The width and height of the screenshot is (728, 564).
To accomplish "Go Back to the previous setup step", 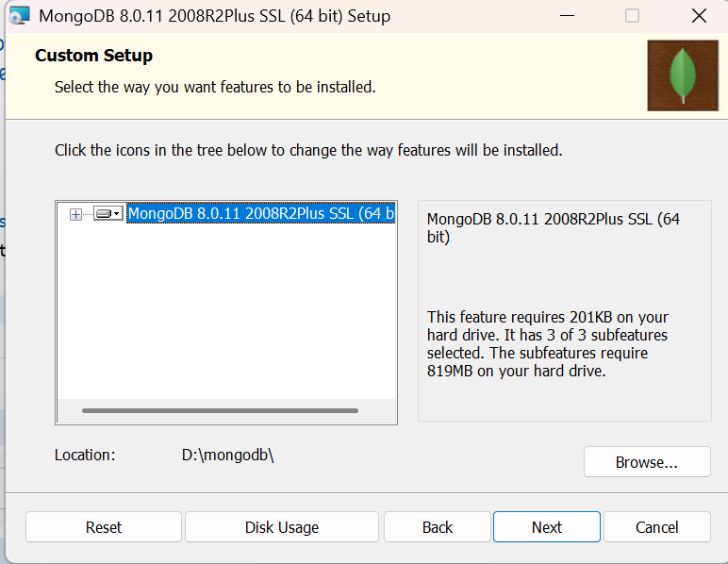I will (x=438, y=527).
